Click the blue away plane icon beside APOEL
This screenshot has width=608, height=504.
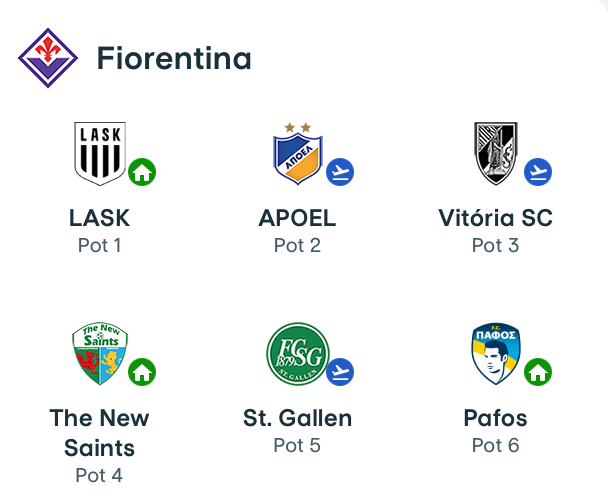[340, 172]
